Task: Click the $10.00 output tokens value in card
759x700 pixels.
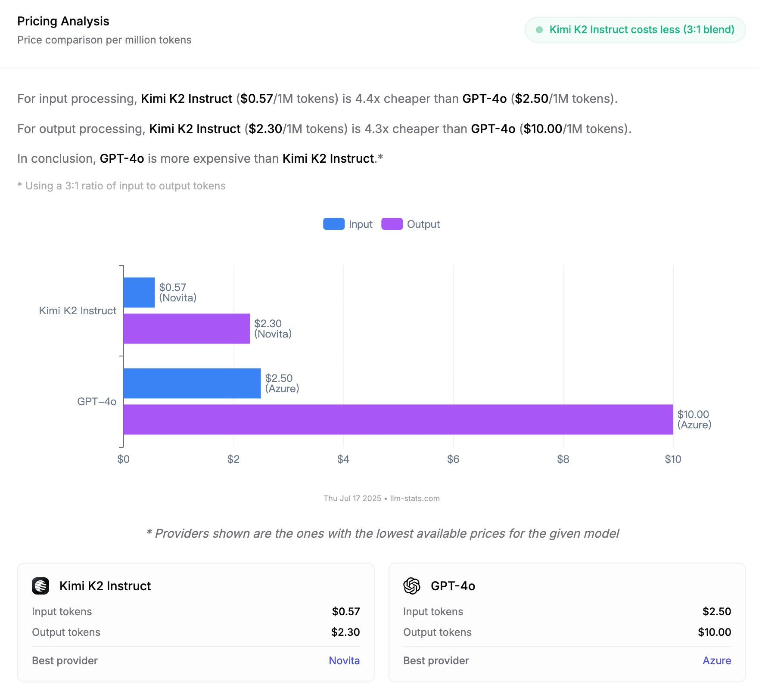Action: [715, 632]
